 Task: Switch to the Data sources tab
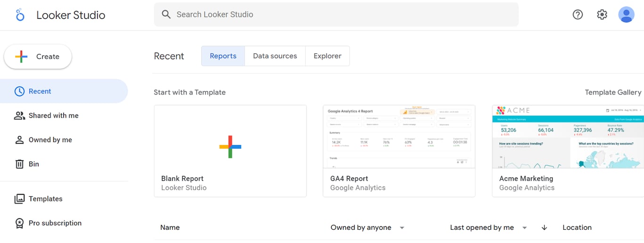click(275, 56)
